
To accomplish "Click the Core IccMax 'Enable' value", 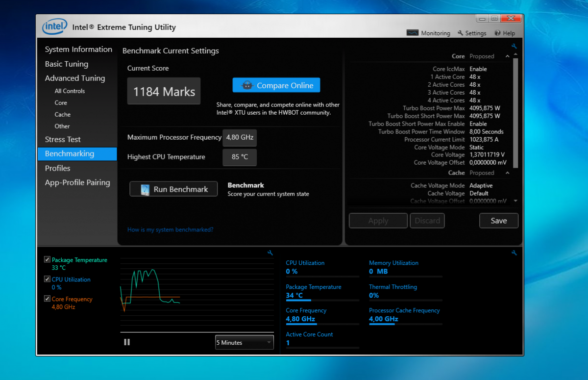I will coord(478,69).
